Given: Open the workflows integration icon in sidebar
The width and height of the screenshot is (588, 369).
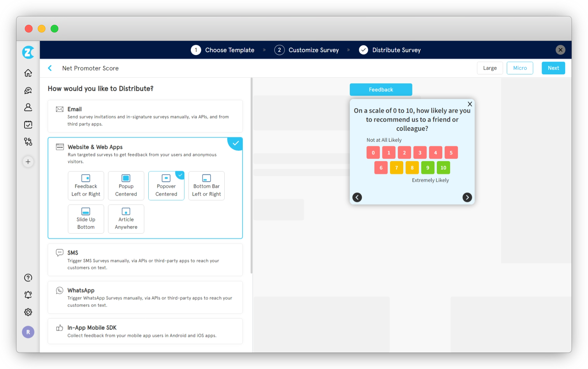Looking at the screenshot, I should point(28,142).
